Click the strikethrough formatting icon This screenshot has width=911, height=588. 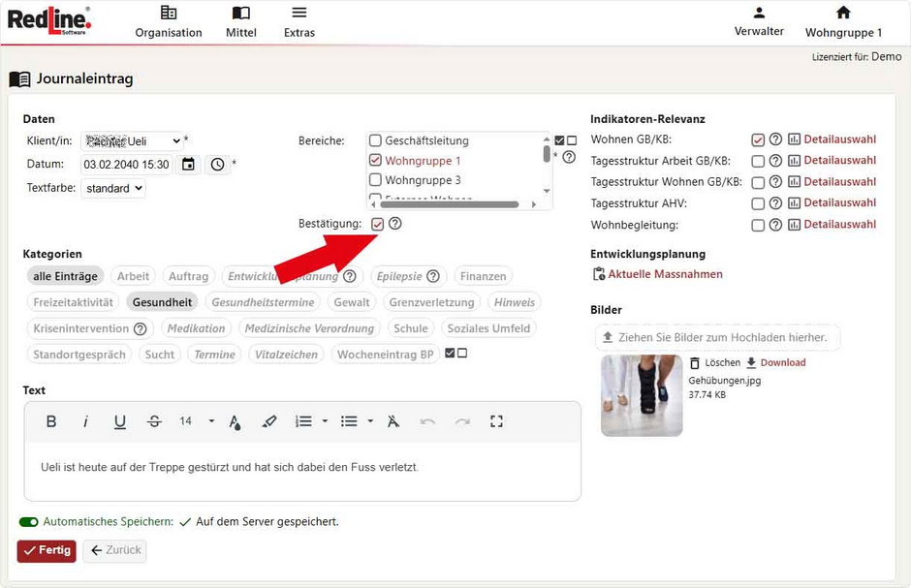click(x=154, y=421)
